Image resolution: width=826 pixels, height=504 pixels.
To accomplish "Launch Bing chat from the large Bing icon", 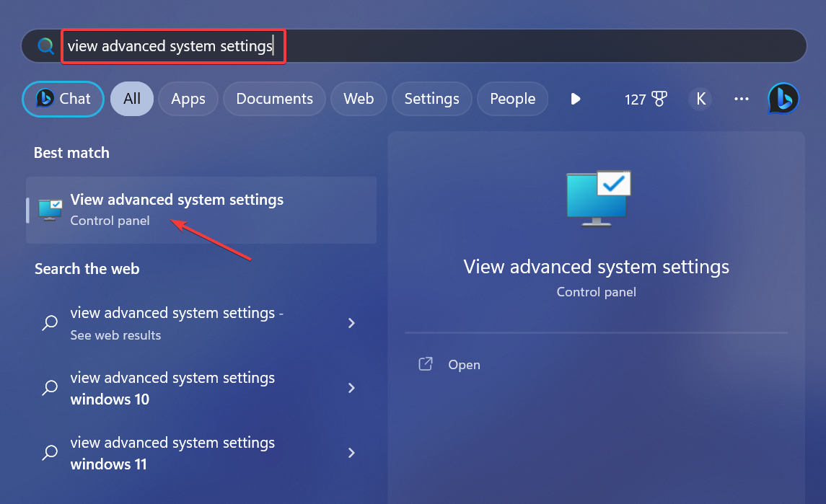I will [783, 99].
